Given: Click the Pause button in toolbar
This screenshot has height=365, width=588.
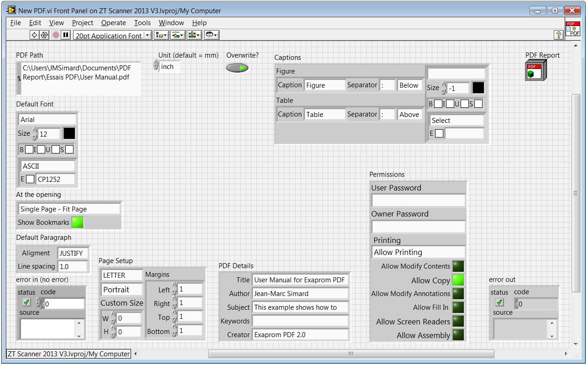Looking at the screenshot, I should (x=66, y=35).
